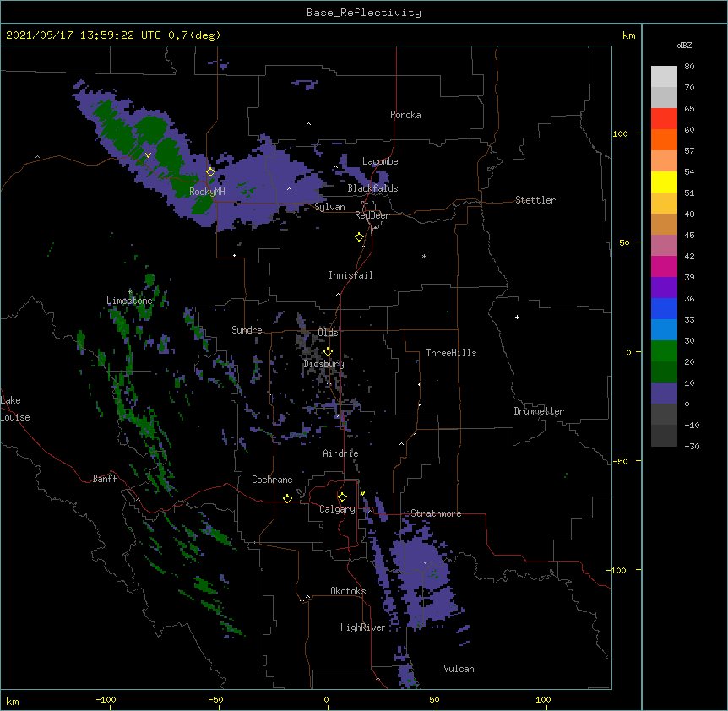Screen dimensions: 728x711
Task: Click the Base_Reflectivity title text
Action: (364, 13)
